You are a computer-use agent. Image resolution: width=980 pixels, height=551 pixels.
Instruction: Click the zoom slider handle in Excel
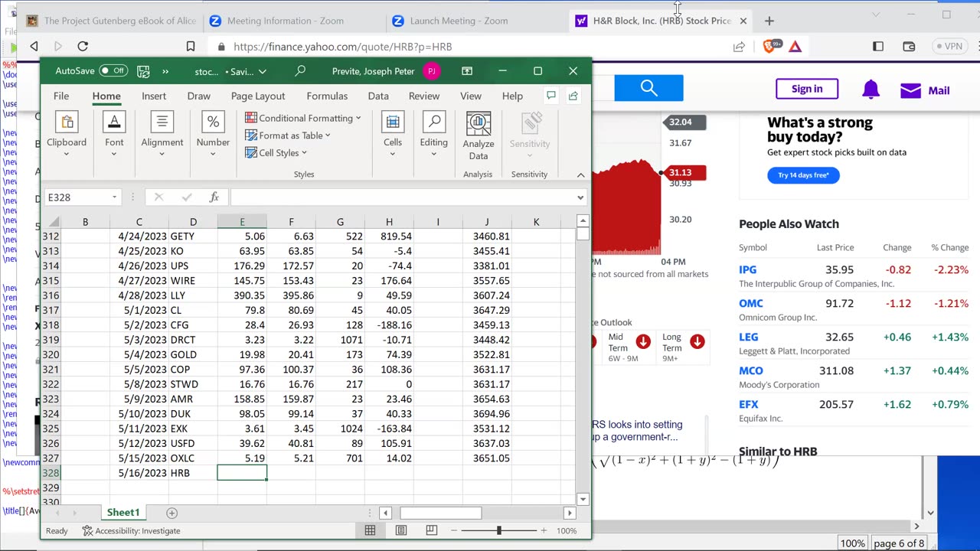[499, 530]
